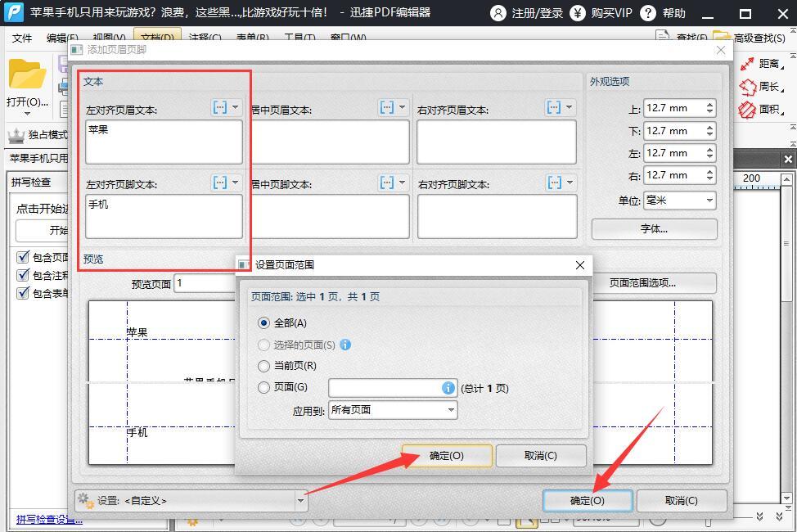Click 取消(C) in the header footer dialog
The height and width of the screenshot is (532, 797).
(682, 501)
